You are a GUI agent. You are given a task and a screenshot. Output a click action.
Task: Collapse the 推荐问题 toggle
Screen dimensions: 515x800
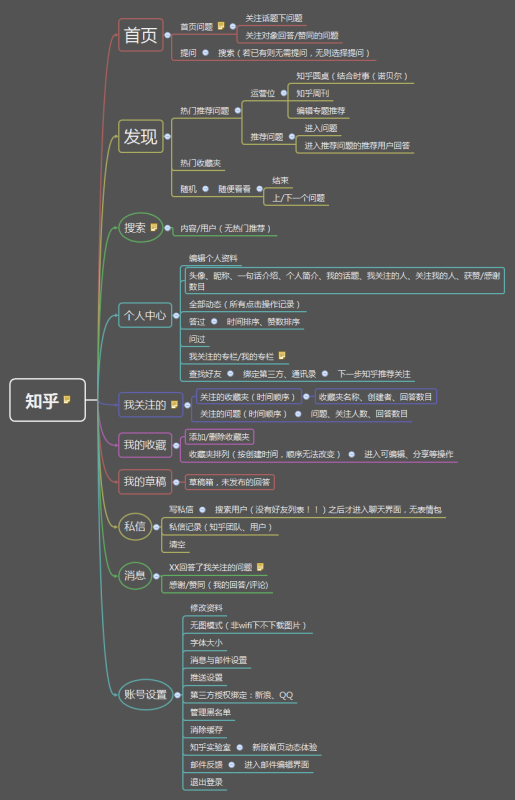292,137
